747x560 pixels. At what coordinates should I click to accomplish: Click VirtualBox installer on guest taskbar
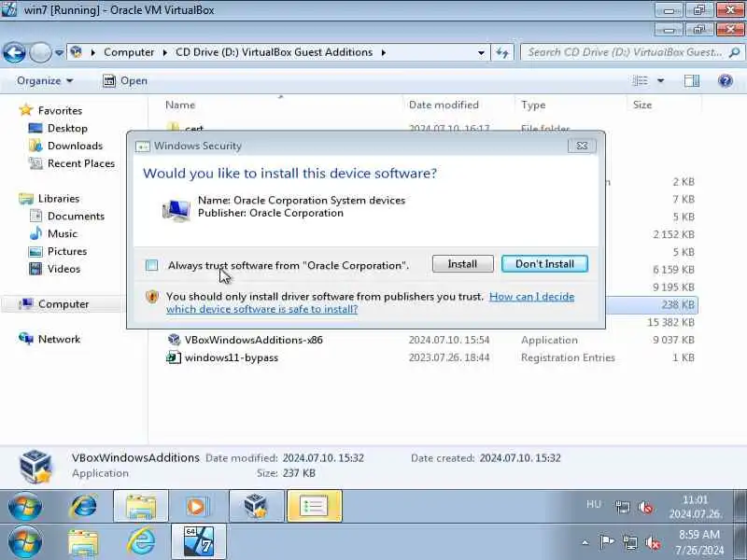click(256, 506)
